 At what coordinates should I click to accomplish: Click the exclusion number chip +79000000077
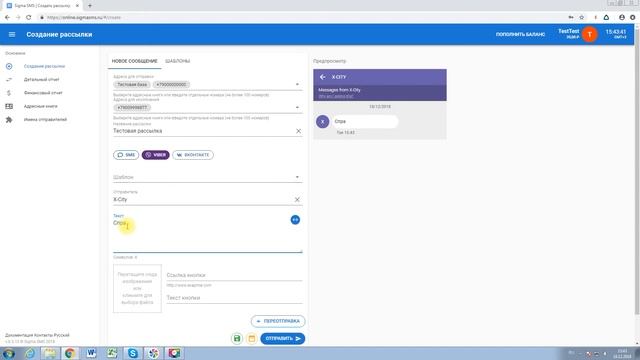(132, 107)
